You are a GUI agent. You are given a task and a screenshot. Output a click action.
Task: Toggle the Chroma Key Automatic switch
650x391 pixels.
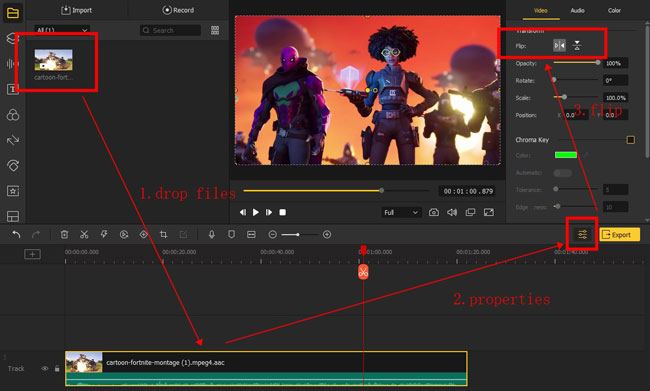(x=563, y=172)
